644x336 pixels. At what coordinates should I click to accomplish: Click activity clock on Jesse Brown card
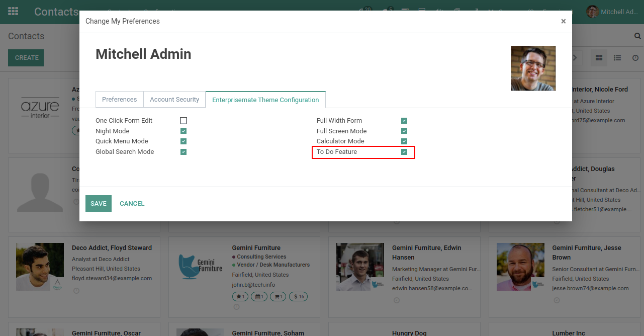point(557,300)
